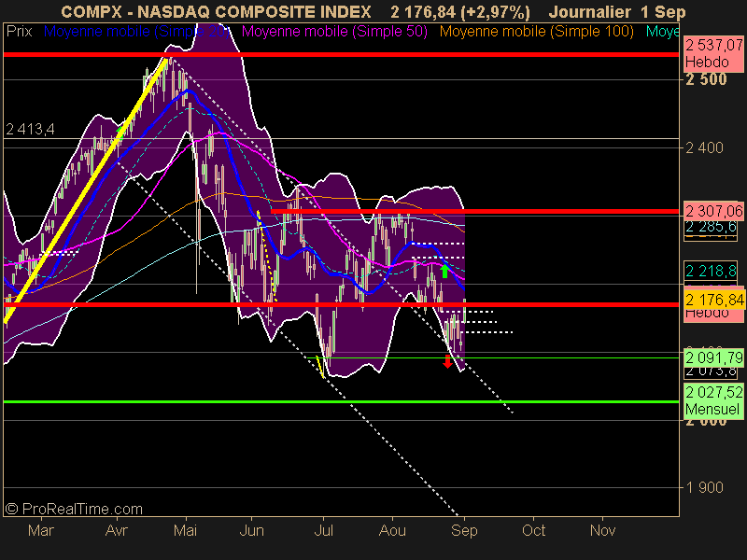747x560 pixels.
Task: Click the Avr label on time axis
Action: (116, 530)
